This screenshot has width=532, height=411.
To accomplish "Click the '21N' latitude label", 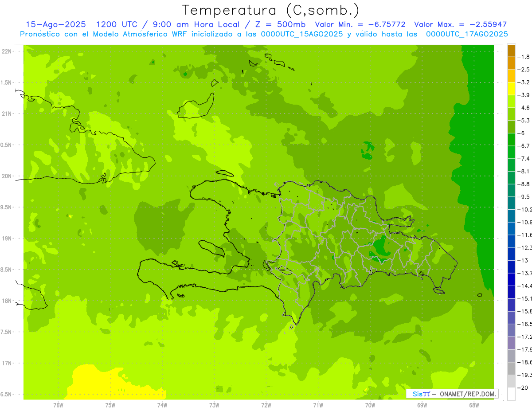I will 7,114.
